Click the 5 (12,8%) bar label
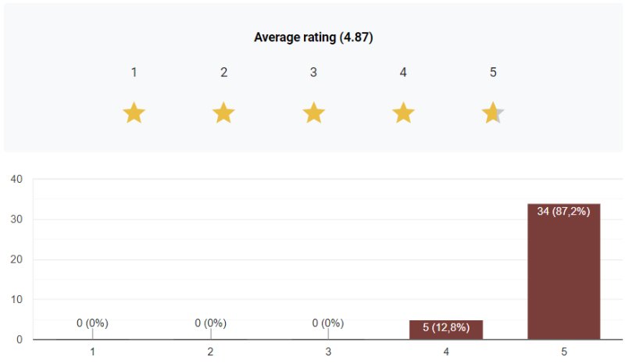Viewport: 625px width, 364px height. tap(446, 328)
